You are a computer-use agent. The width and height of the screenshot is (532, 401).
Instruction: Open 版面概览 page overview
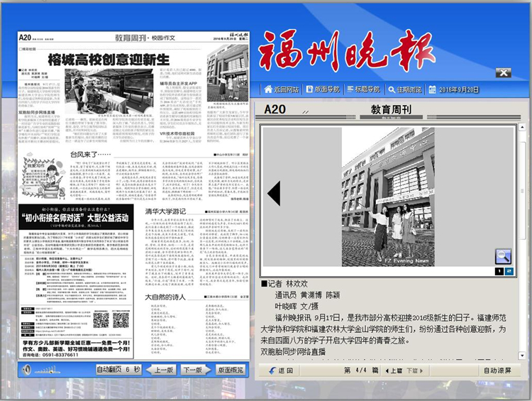[x=231, y=370]
